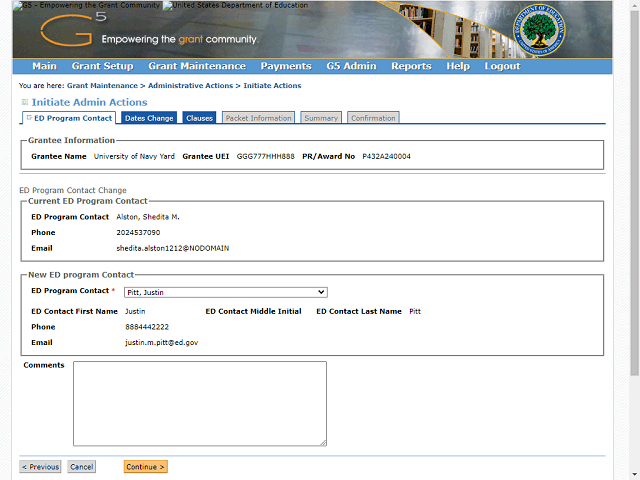Select the ED Program Contact tab
The width and height of the screenshot is (640, 480).
(69, 118)
